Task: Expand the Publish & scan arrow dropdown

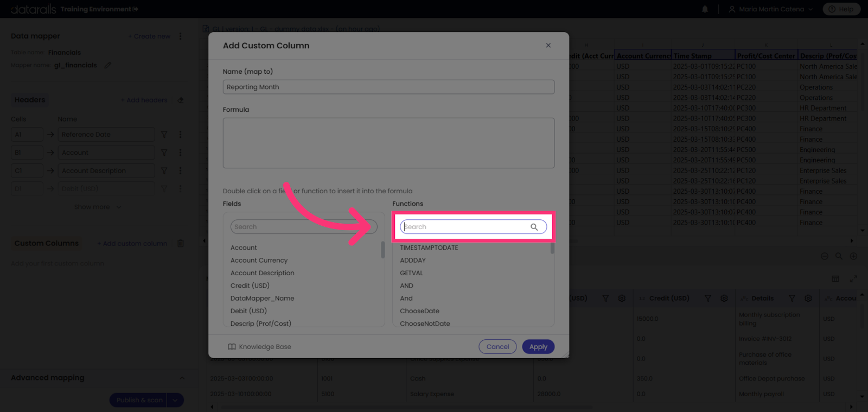Action: coord(175,400)
